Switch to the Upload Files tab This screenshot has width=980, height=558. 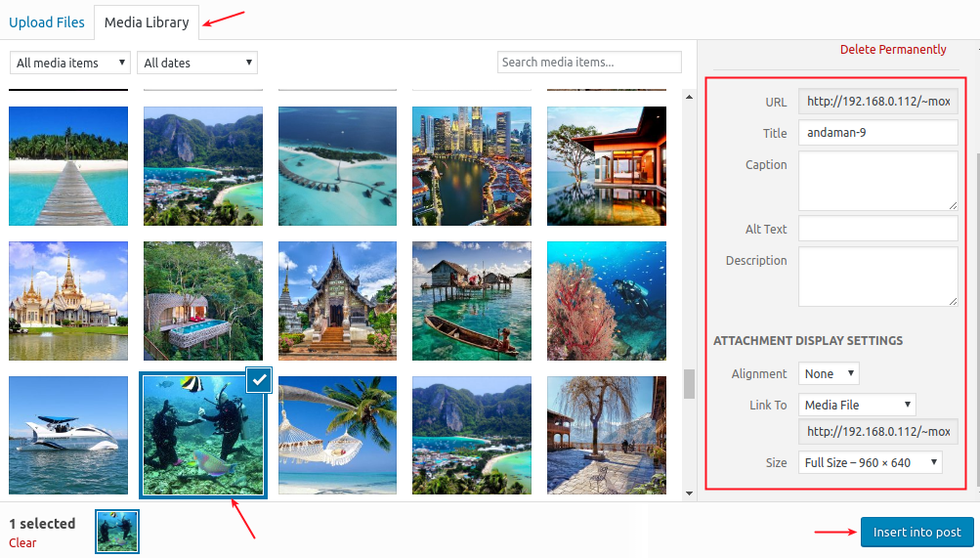[47, 22]
